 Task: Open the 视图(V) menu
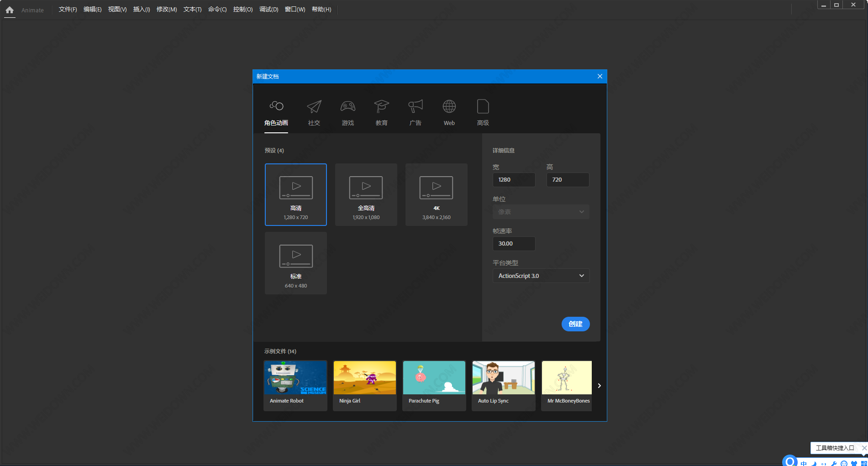(117, 10)
